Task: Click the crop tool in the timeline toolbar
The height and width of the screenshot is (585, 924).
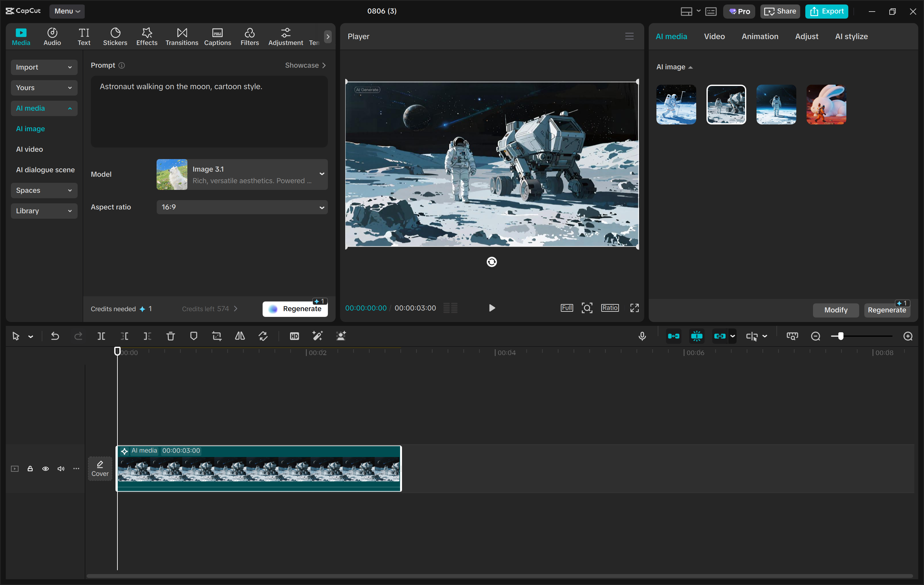Action: 217,336
